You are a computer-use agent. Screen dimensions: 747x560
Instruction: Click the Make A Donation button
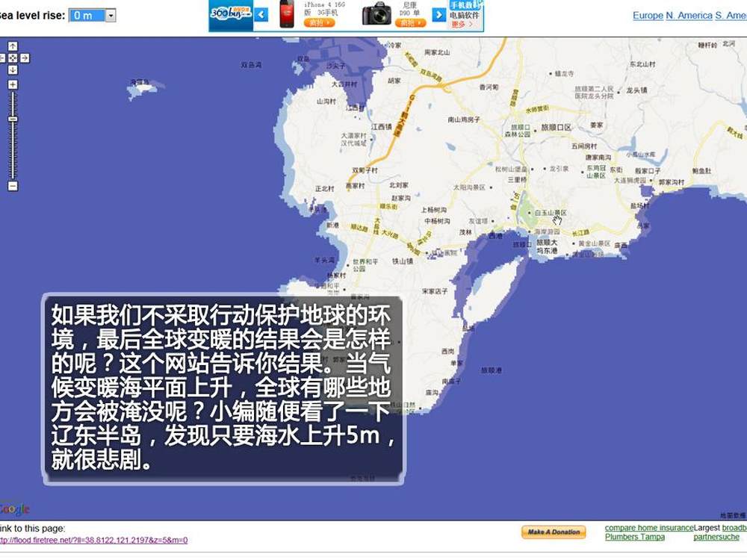554,532
